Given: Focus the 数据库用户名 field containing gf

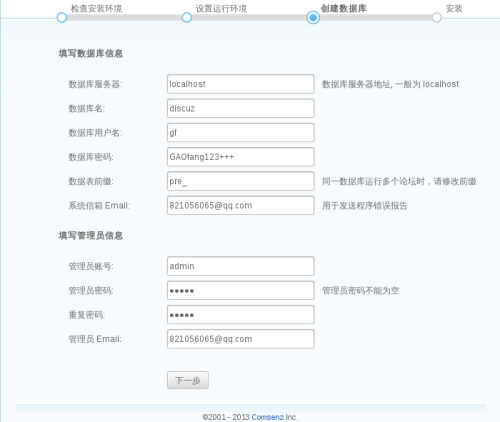Looking at the screenshot, I should point(240,133).
